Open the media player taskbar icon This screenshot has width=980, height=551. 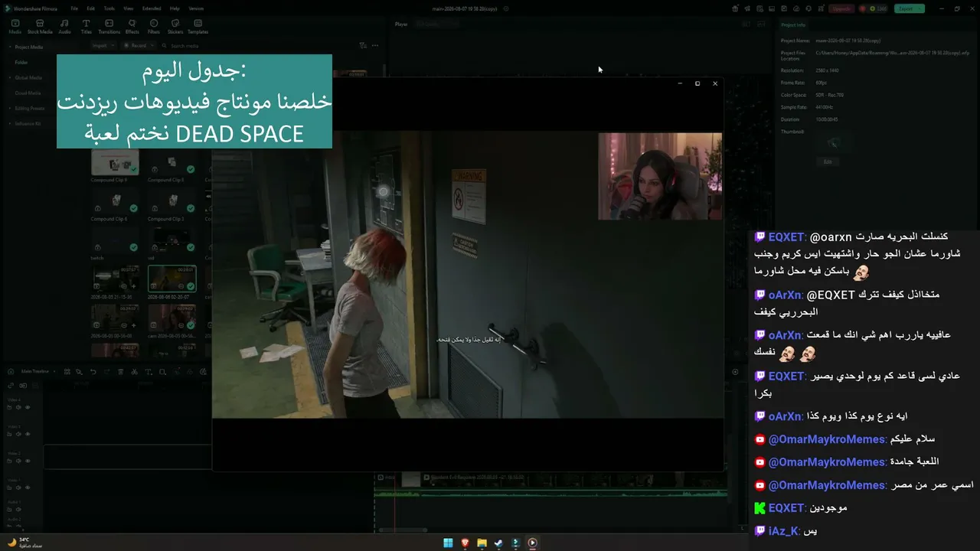[532, 543]
